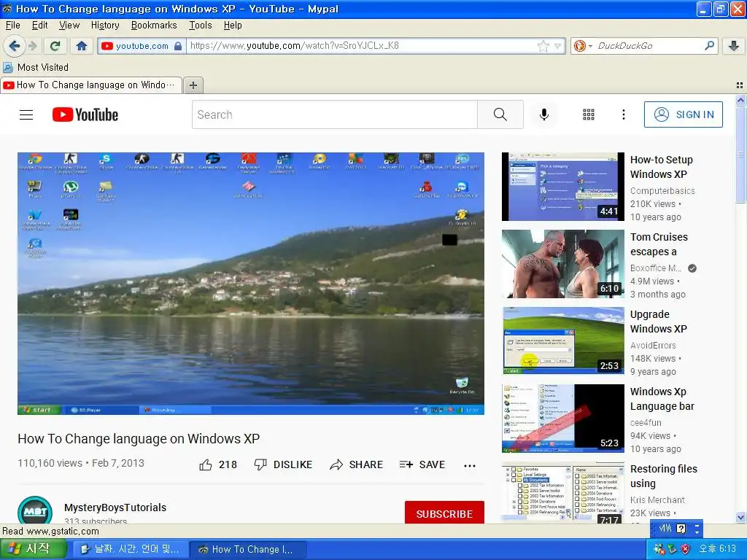Click the search magnifier in DuckDuckGo box
Viewport: 747px width, 560px height.
click(x=709, y=46)
